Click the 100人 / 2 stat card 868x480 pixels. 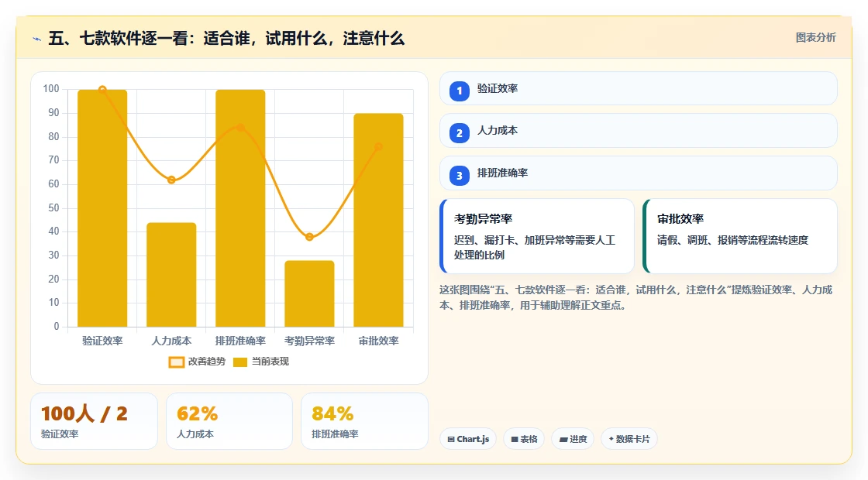coord(94,421)
